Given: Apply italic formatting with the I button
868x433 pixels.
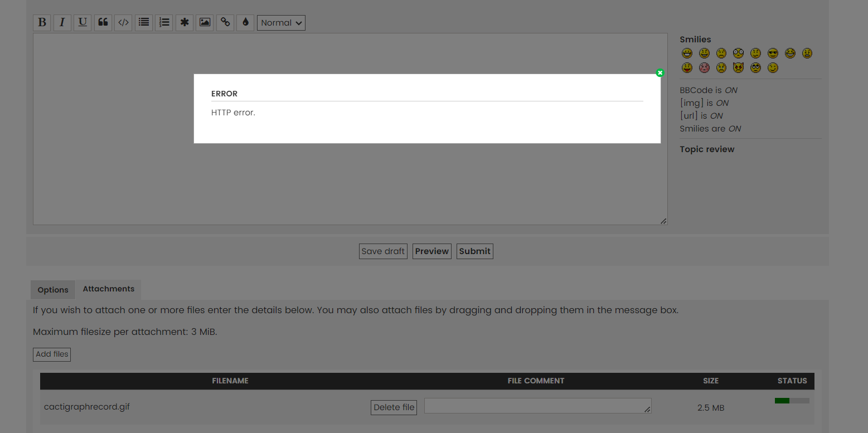Looking at the screenshot, I should click(x=62, y=23).
